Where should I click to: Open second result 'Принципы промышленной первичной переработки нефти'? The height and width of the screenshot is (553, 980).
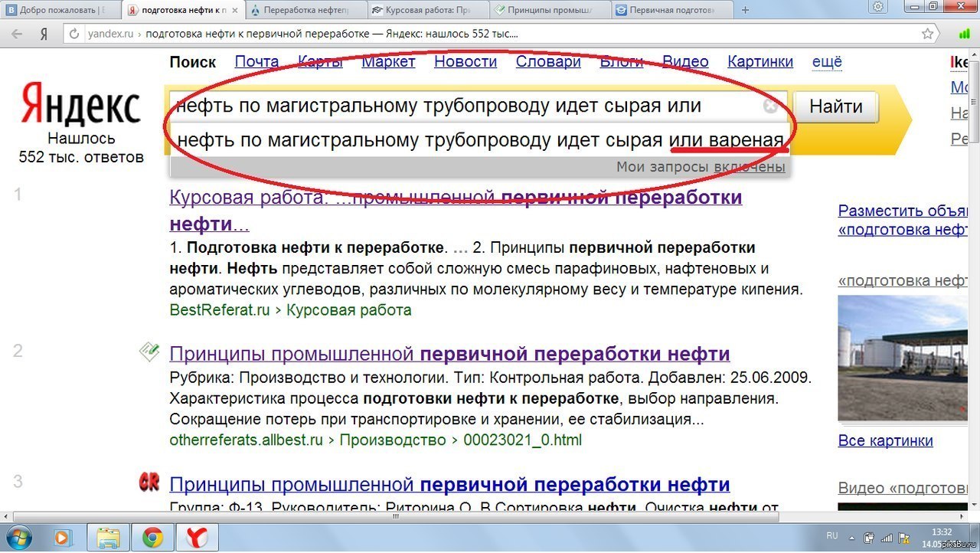pyautogui.click(x=449, y=354)
